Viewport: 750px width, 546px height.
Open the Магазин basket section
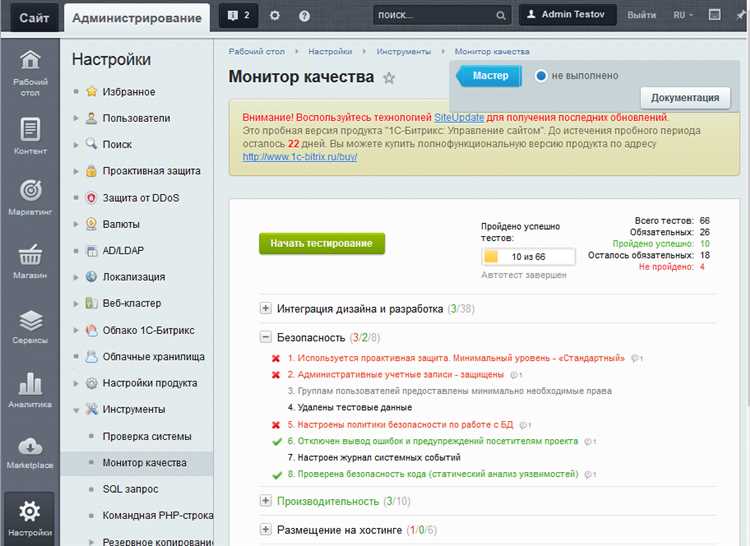30,261
